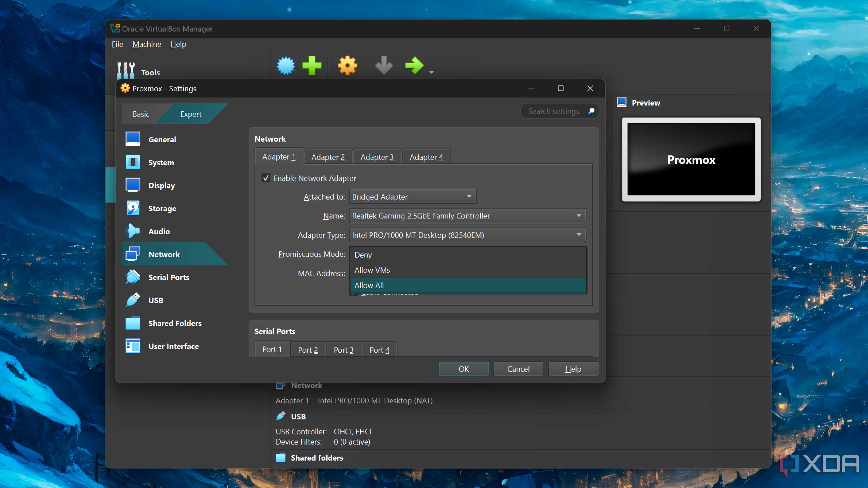Open Shared Folders settings category

[175, 323]
